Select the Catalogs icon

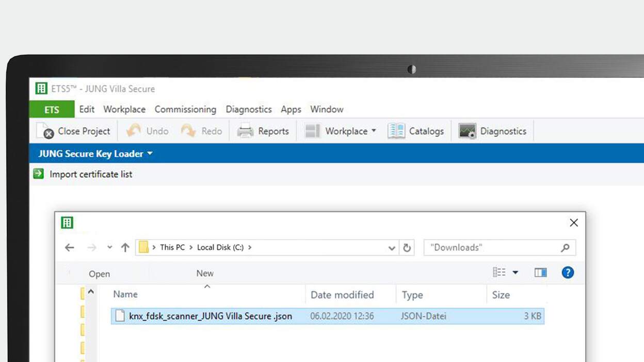click(396, 131)
